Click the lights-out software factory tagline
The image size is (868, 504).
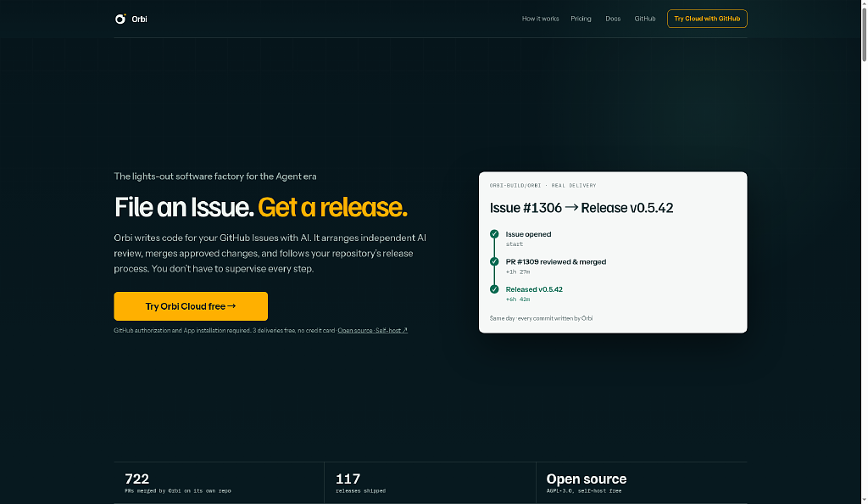click(x=215, y=176)
